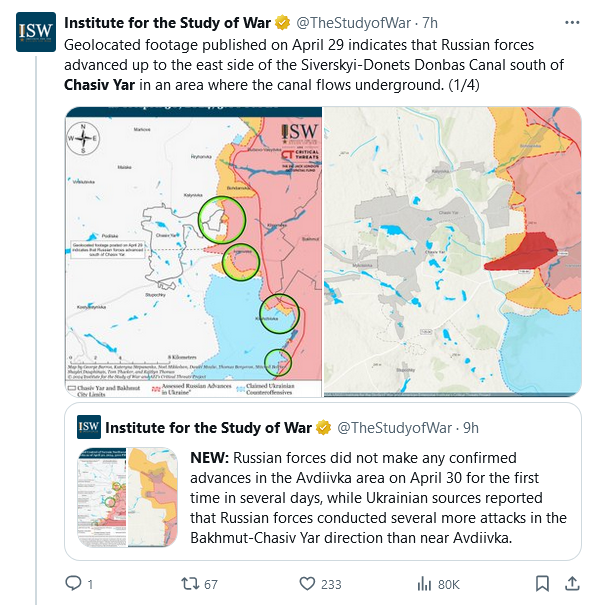
Task: Click the Institute for the Study of War name
Action: [167, 23]
